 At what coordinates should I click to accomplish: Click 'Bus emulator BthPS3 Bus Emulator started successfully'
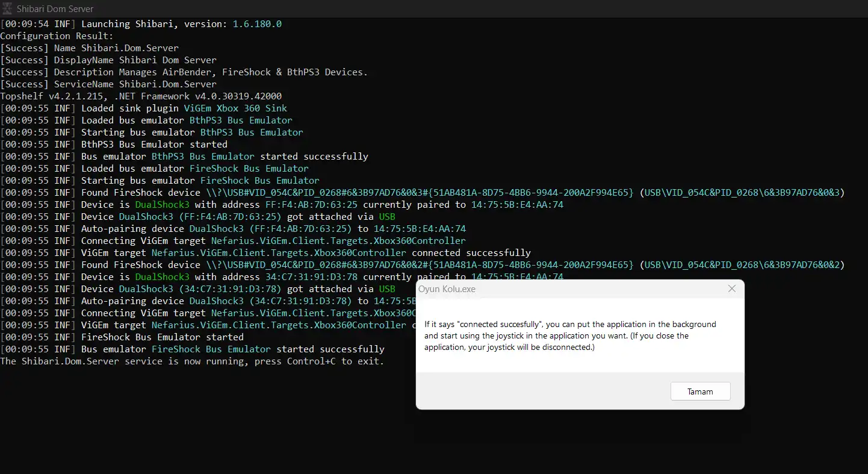click(184, 157)
